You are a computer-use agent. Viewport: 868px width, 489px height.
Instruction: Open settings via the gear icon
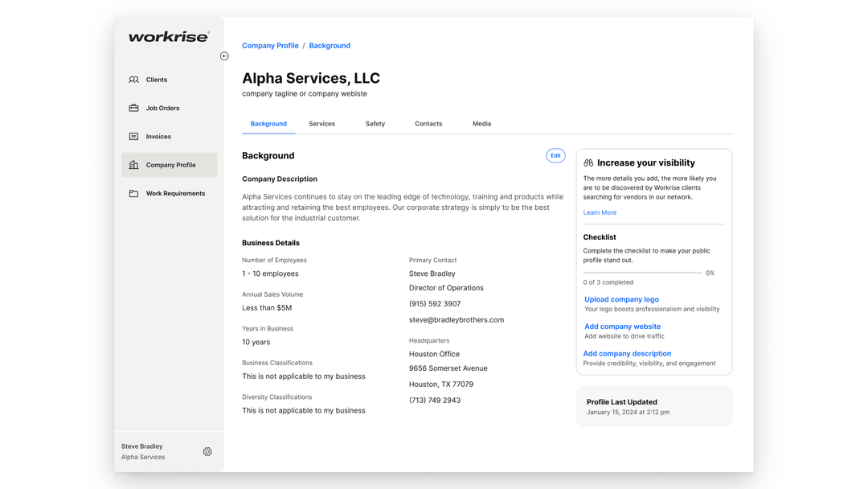coord(207,452)
